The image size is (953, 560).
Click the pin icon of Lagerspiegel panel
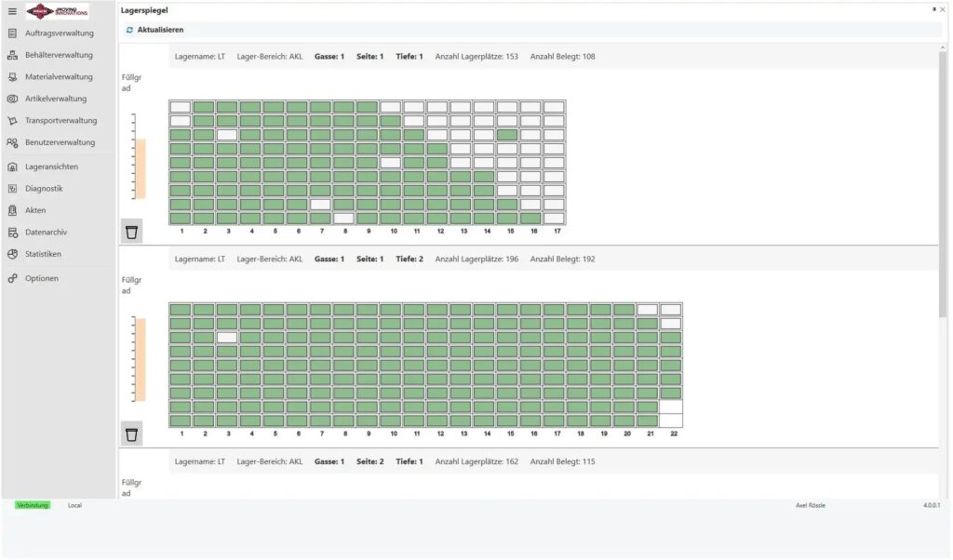pyautogui.click(x=933, y=9)
